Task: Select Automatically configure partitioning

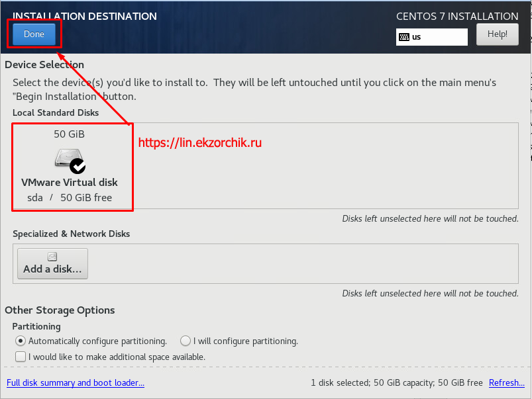Action: pos(21,341)
